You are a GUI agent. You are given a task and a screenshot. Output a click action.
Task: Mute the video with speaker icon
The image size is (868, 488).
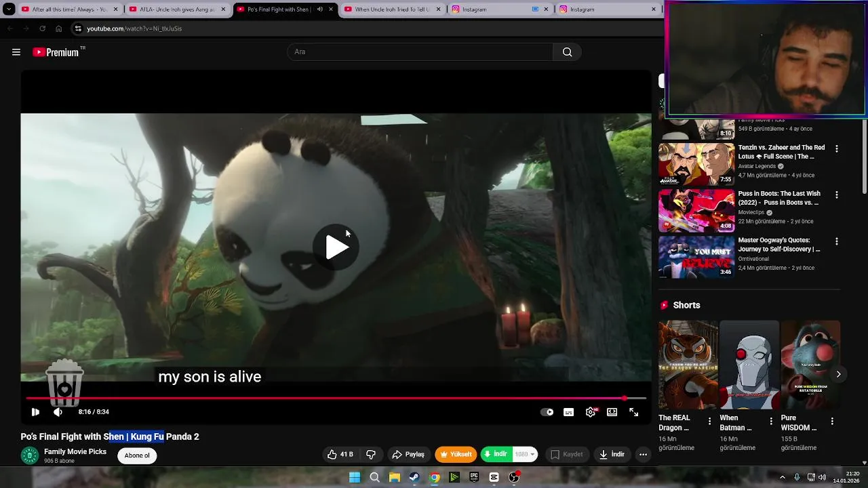[x=58, y=411]
